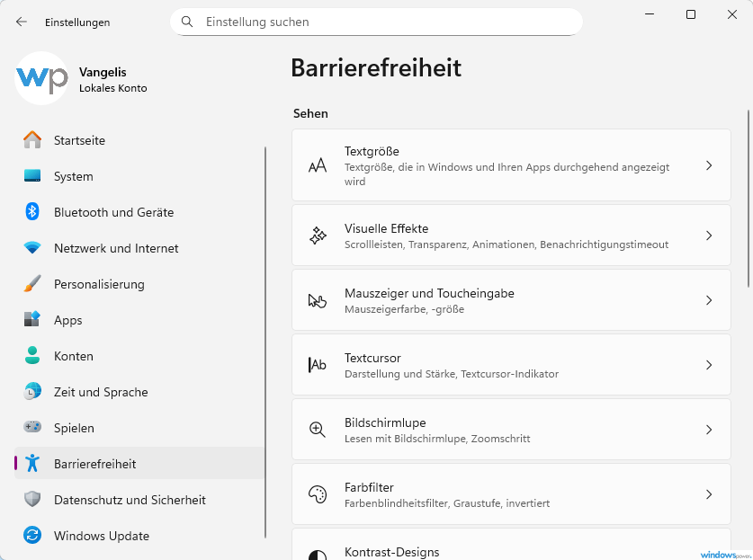This screenshot has width=753, height=560.
Task: Click the Farbfilter palette icon
Action: coord(318,494)
